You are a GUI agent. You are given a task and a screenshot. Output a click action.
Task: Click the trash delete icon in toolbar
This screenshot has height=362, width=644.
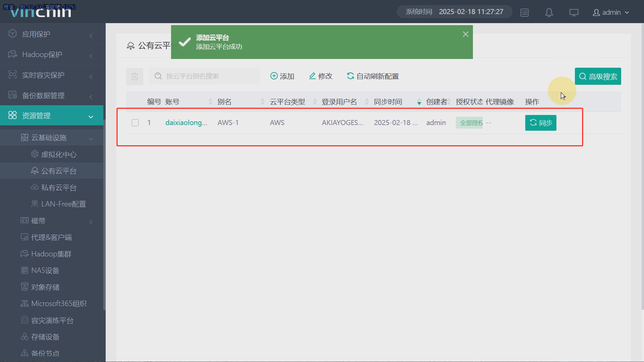pos(135,76)
